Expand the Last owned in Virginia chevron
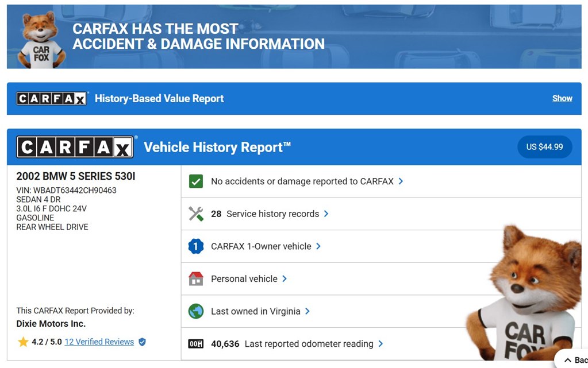 (x=308, y=311)
